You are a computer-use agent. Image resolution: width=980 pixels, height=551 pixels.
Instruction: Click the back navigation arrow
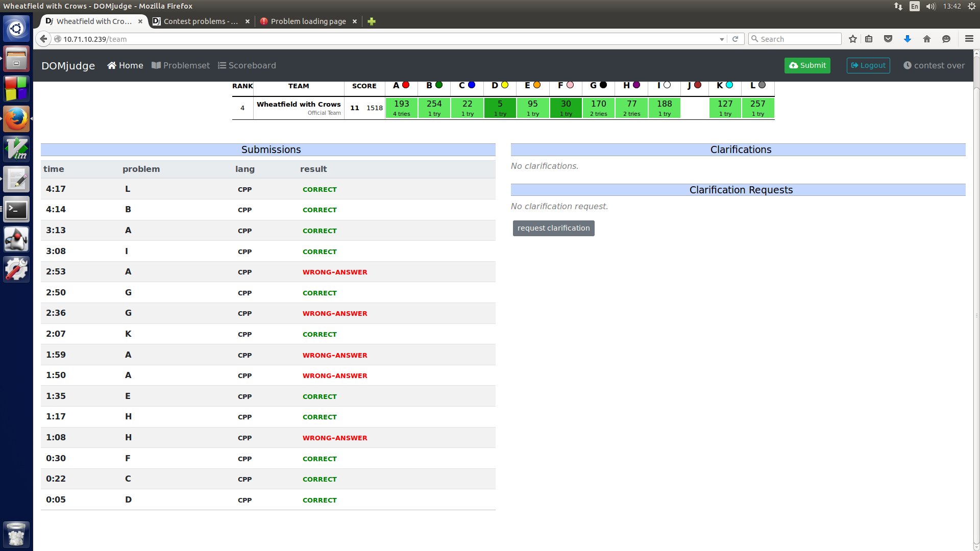click(43, 39)
